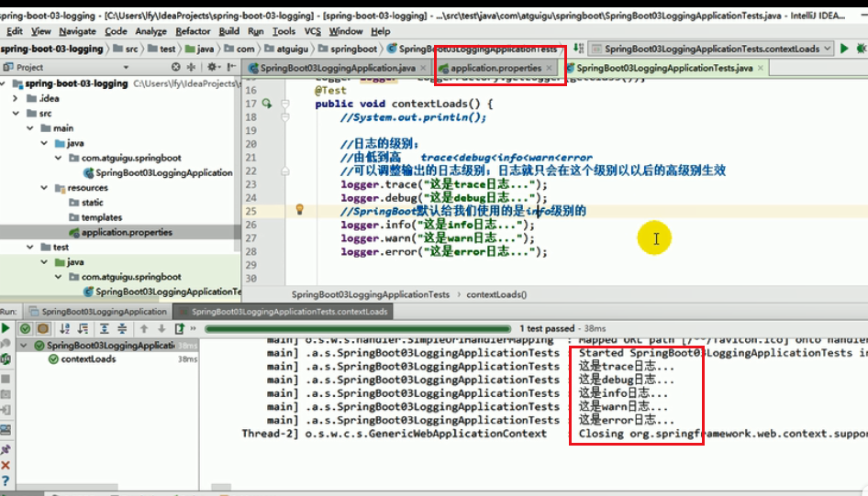Open the Navigate menu

pyautogui.click(x=77, y=31)
